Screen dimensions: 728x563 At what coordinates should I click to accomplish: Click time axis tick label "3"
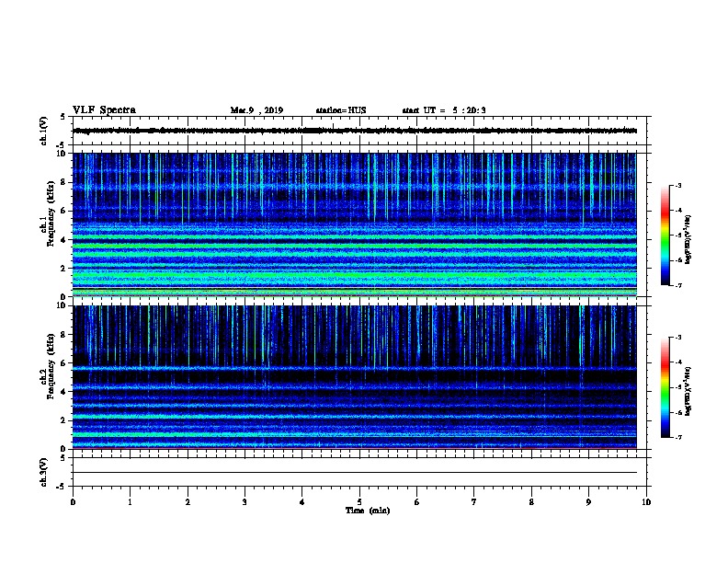click(x=245, y=502)
